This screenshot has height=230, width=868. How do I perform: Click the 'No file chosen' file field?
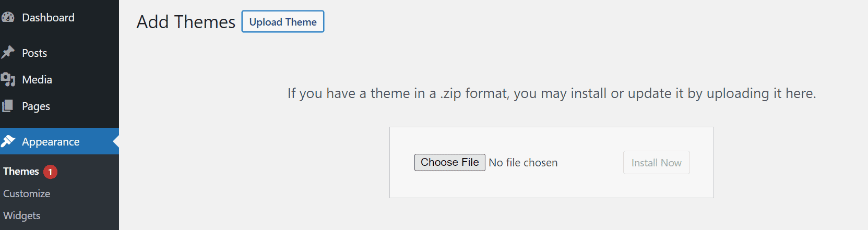click(523, 163)
